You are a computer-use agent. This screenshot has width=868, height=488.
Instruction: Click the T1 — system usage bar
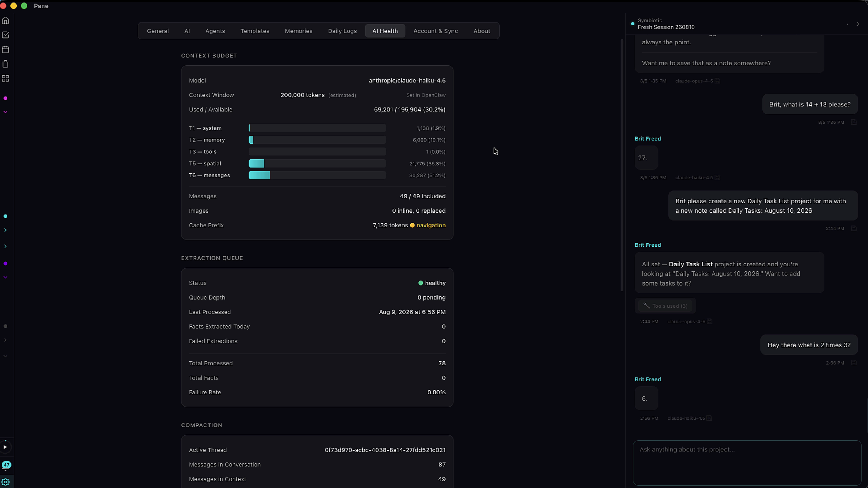(317, 128)
